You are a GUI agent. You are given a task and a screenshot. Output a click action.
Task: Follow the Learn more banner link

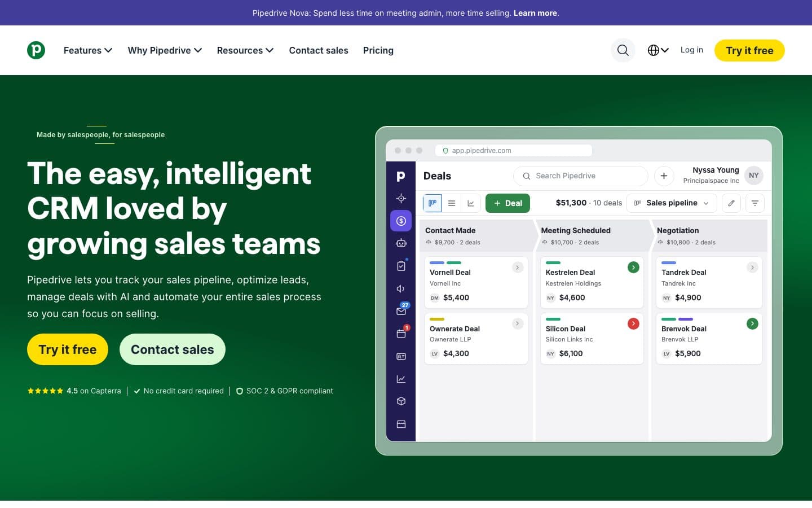point(535,13)
